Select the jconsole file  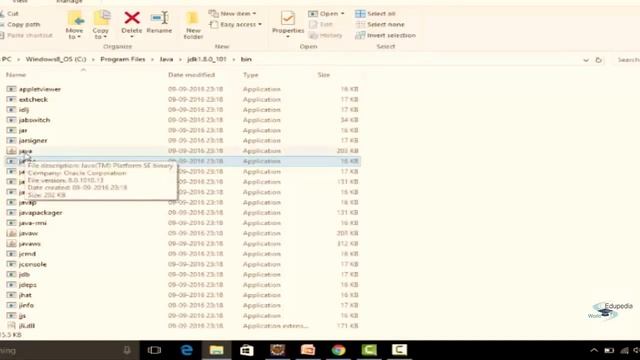pyautogui.click(x=33, y=264)
